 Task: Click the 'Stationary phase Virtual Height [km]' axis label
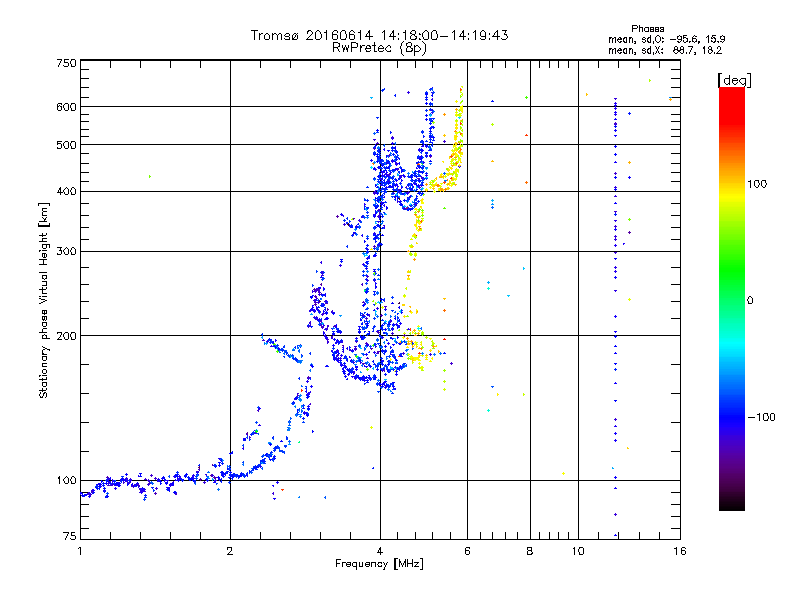[43, 300]
